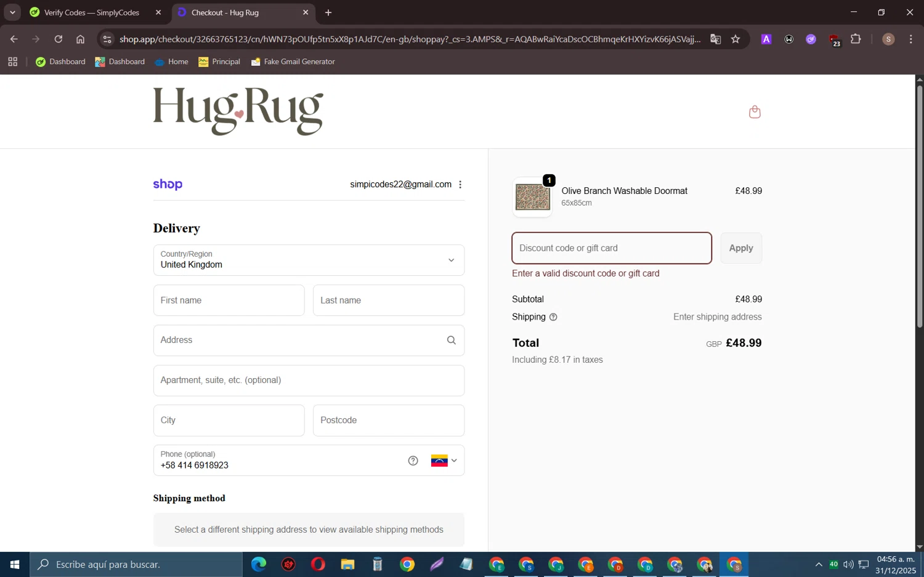This screenshot has width=924, height=577.
Task: Close the Verify Codes tab
Action: tap(158, 12)
